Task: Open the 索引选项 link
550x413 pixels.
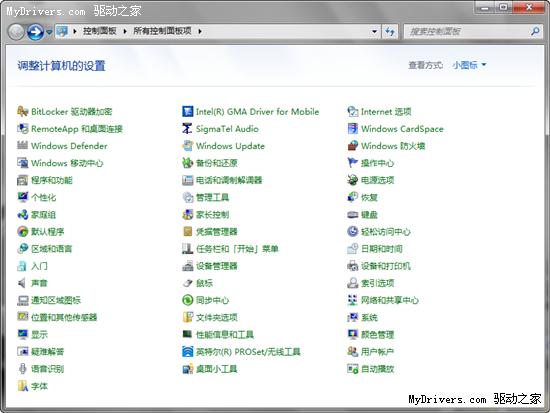Action: coord(378,283)
